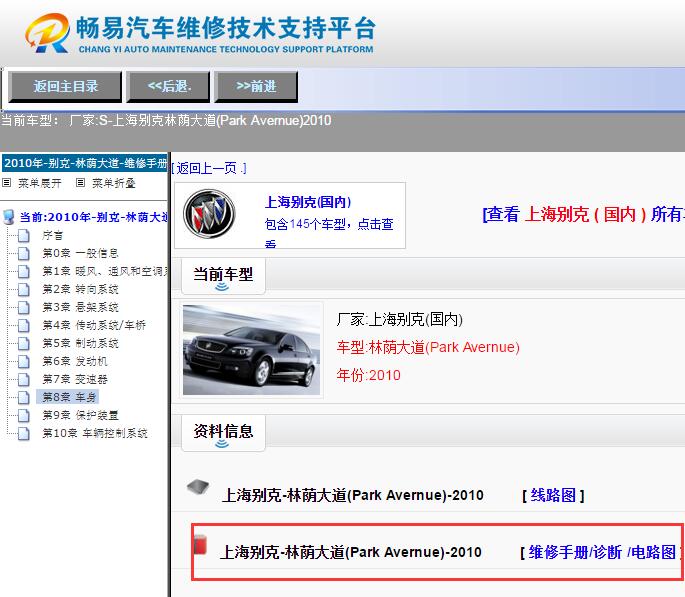685x597 pixels.
Task: Click the 当前车型 breadcrumb text in gray bar
Action: [x=166, y=121]
